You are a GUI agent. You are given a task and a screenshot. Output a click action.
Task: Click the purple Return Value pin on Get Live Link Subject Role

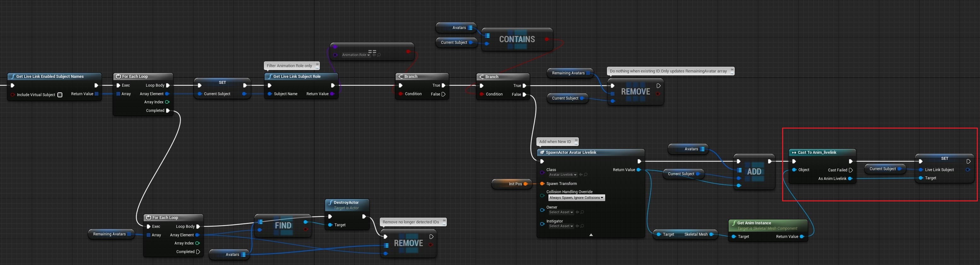pos(333,94)
